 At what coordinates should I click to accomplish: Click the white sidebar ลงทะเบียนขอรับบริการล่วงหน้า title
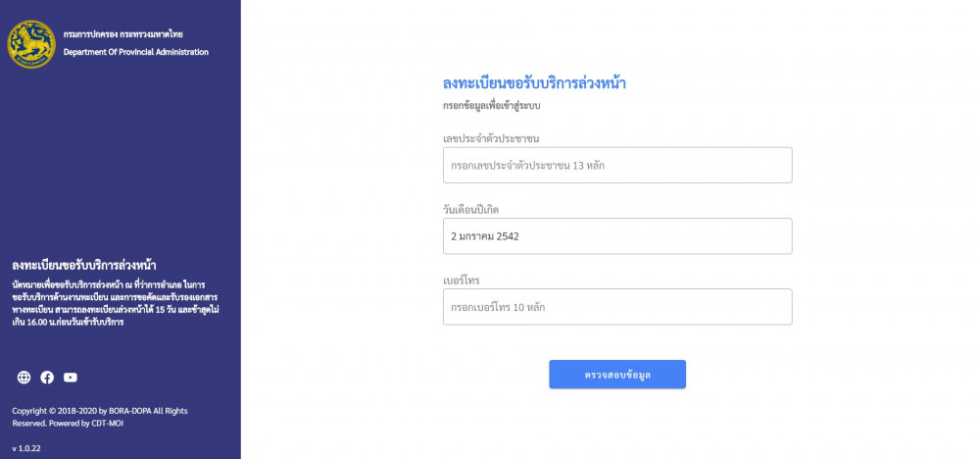(x=84, y=265)
